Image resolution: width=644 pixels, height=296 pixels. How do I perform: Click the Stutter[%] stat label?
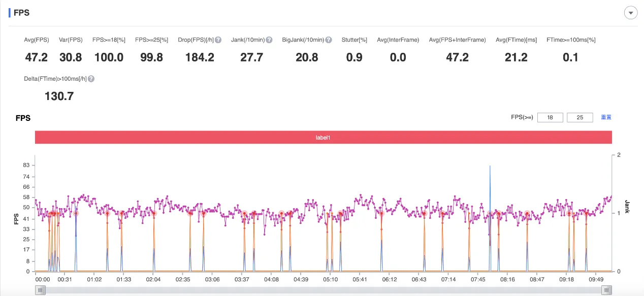(355, 40)
